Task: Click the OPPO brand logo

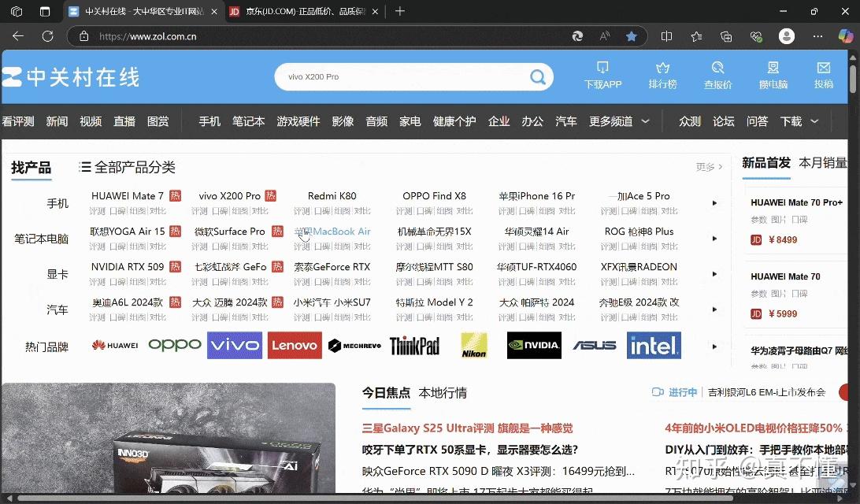Action: click(x=175, y=345)
